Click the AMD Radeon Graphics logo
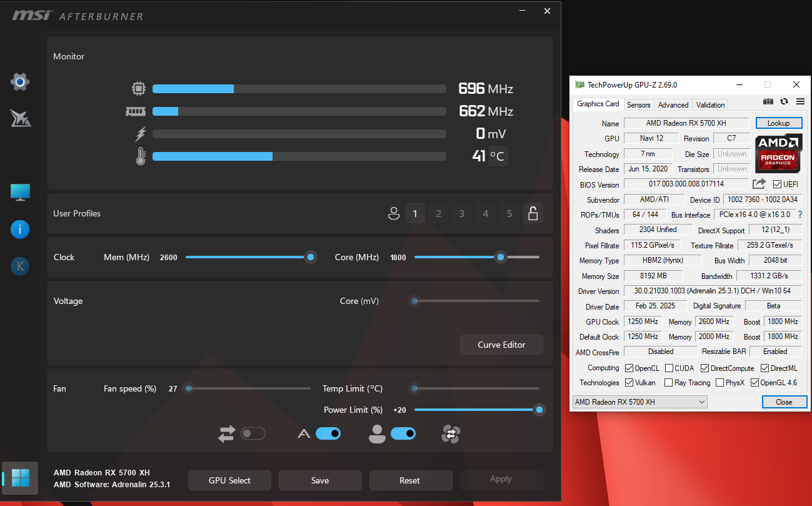Viewport: 812px width, 506px height. (778, 153)
